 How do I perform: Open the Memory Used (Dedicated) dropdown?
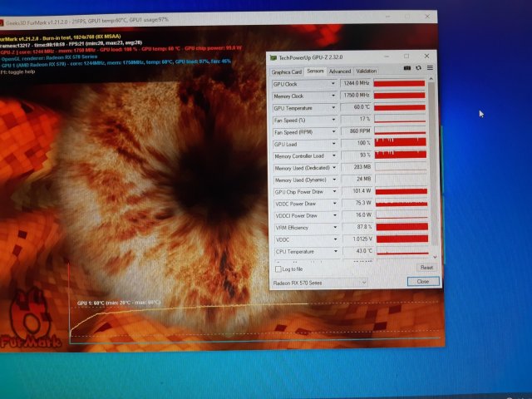click(x=334, y=168)
